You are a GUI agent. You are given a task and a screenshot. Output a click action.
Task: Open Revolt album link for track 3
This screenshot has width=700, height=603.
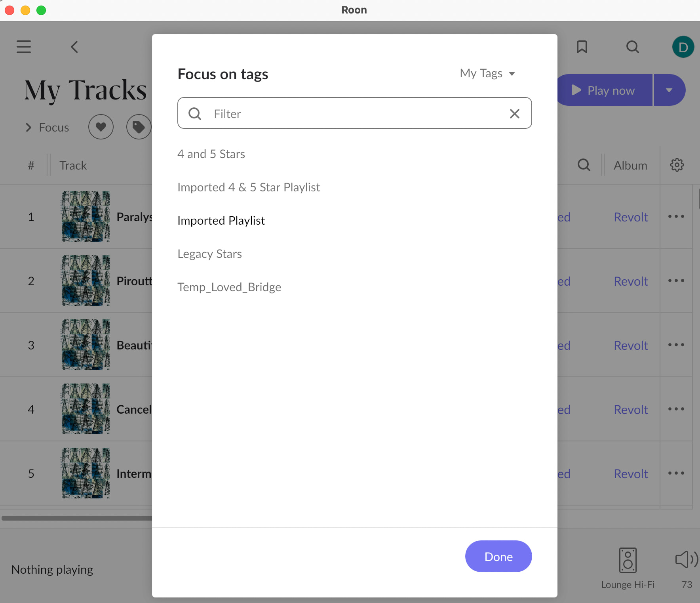[x=631, y=345]
